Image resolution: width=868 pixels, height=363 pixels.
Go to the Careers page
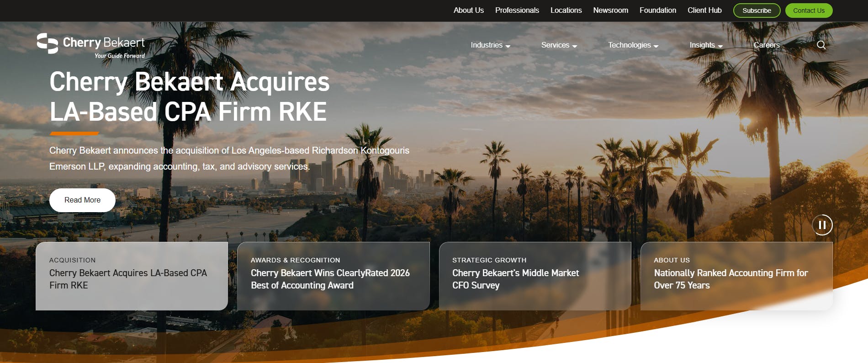pos(767,45)
